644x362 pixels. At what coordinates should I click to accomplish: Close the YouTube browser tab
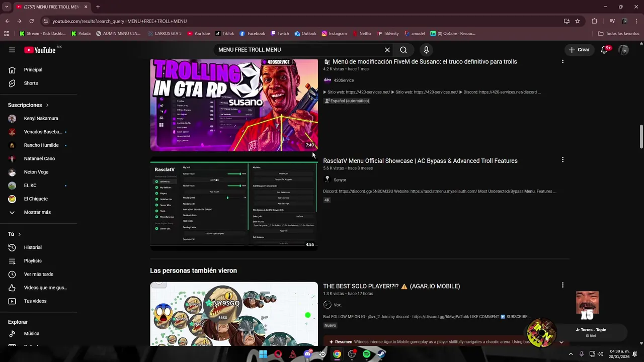tap(86, 7)
